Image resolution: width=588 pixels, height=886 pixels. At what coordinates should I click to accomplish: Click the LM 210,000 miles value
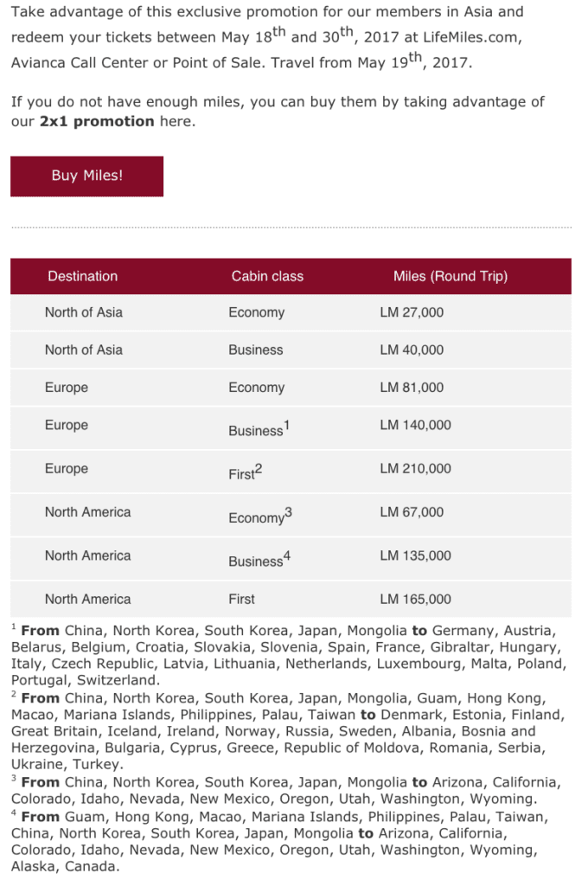415,468
